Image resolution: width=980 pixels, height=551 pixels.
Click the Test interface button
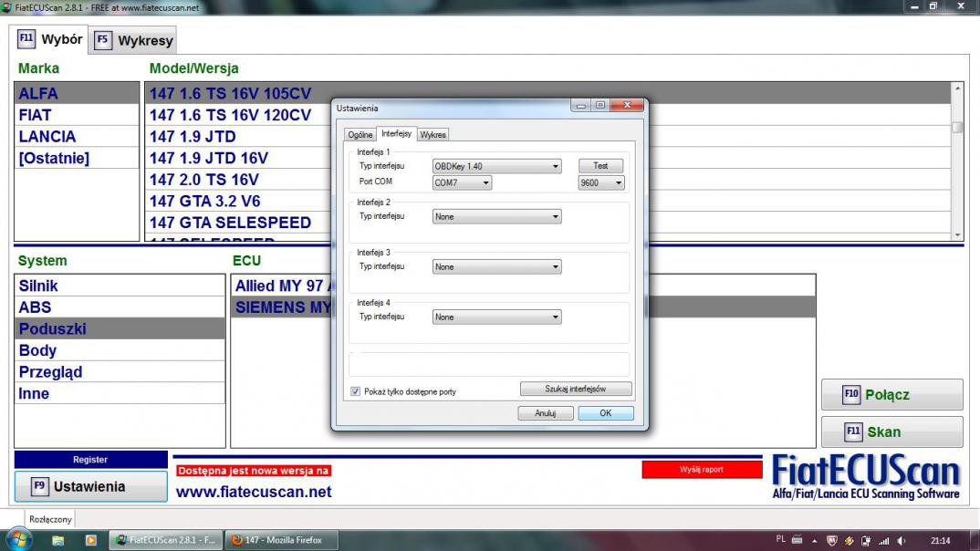tap(600, 165)
